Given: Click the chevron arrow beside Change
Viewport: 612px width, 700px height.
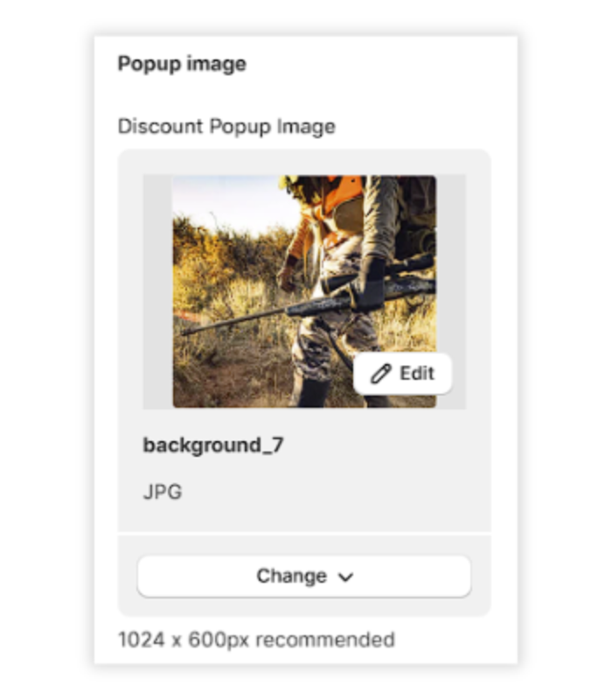Looking at the screenshot, I should tap(345, 577).
